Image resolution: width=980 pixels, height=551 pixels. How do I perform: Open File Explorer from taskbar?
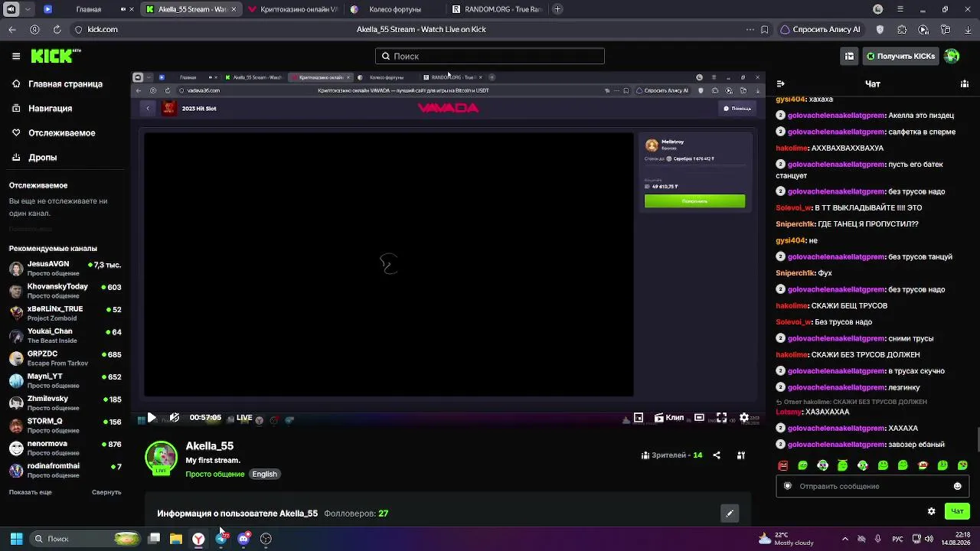[176, 539]
